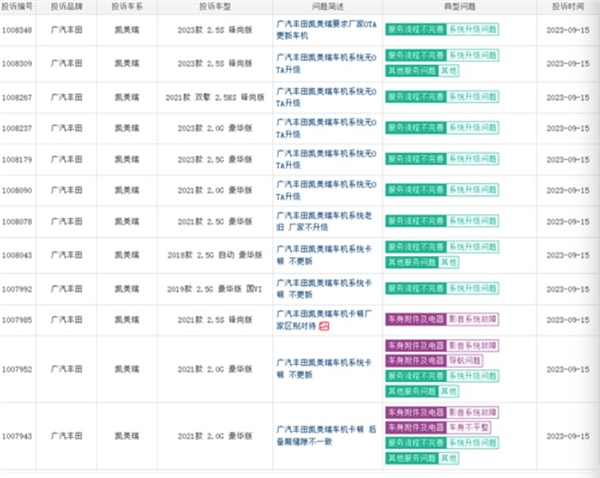
Task: Click 服务流程不完善 tag in row 1008078
Action: pos(416,221)
